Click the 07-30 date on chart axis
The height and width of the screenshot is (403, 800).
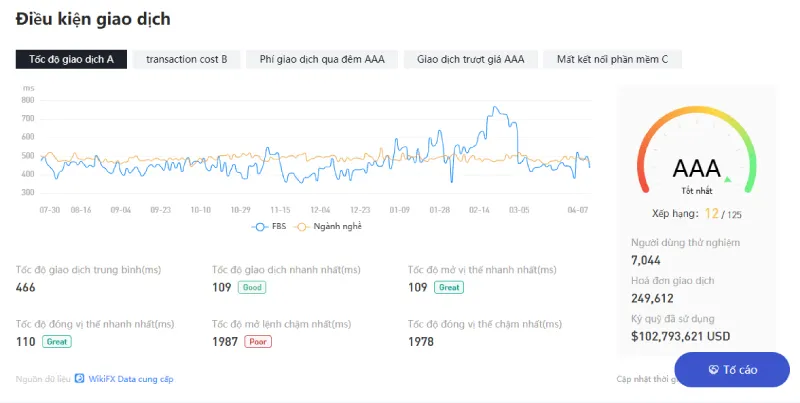49,210
